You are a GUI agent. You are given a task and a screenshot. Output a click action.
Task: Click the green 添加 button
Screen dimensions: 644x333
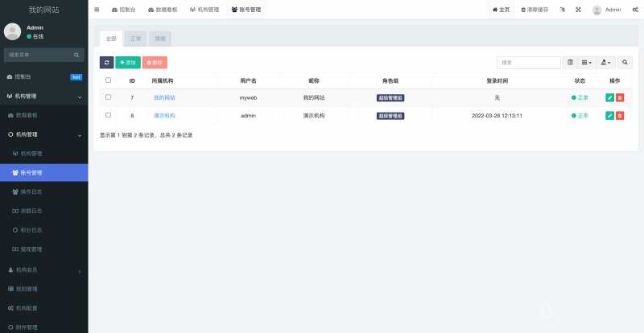pos(127,62)
